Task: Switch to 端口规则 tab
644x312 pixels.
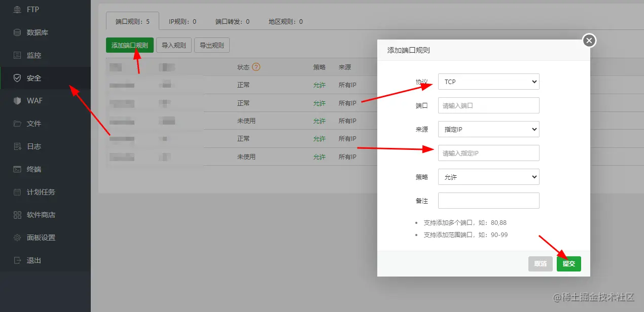Action: [132, 22]
